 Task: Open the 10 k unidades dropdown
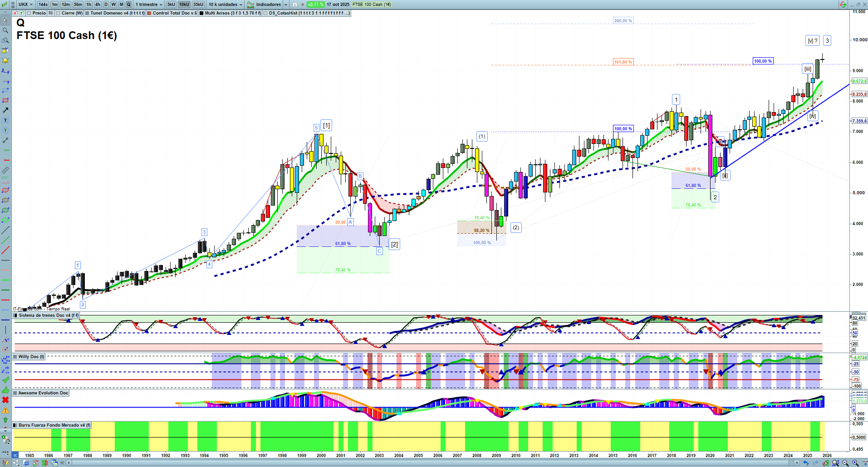[x=225, y=5]
